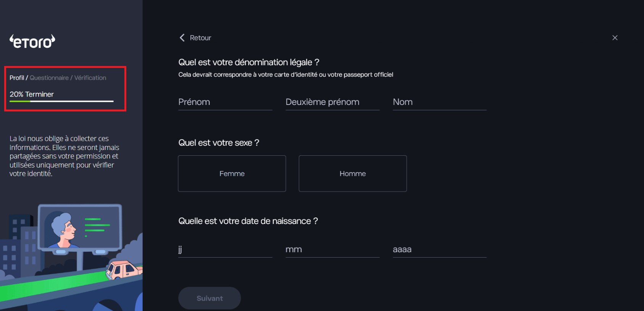The image size is (644, 311).
Task: Click the mm month field
Action: pyautogui.click(x=332, y=249)
